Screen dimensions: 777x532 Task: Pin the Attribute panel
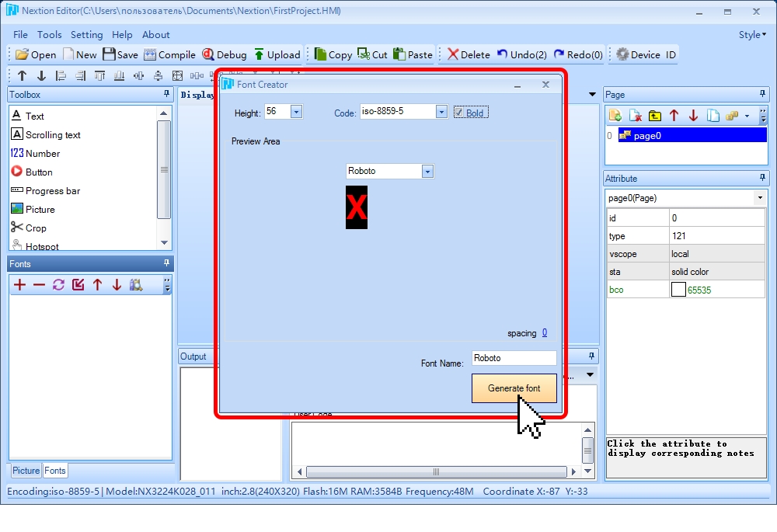coord(762,177)
